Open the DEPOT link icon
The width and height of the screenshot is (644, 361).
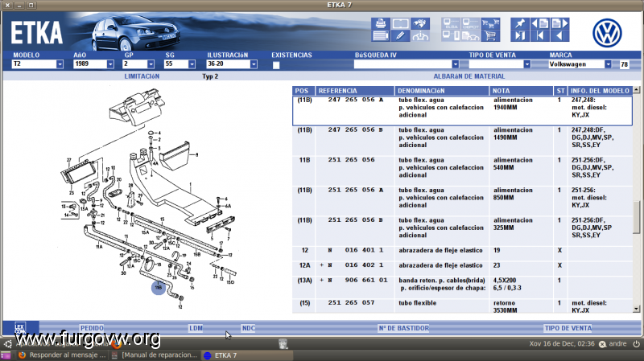point(471,23)
